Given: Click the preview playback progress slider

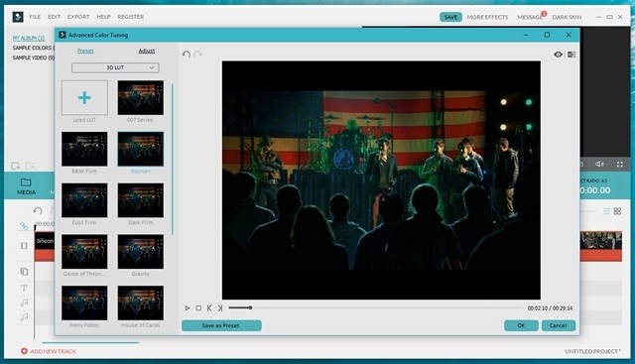Looking at the screenshot, I should pos(375,307).
